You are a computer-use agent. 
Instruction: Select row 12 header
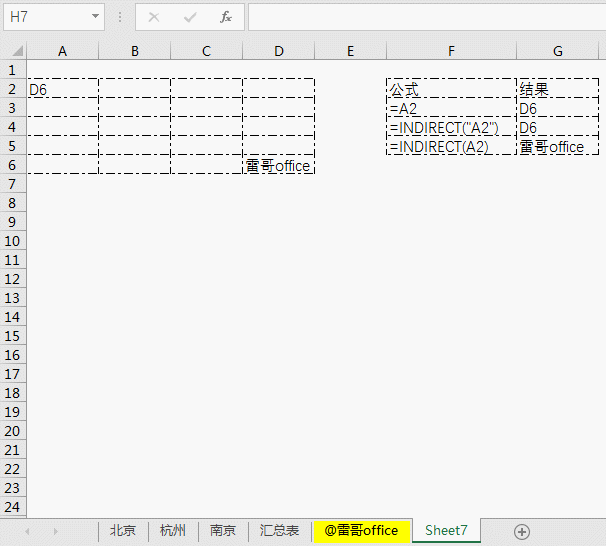pyautogui.click(x=12, y=279)
